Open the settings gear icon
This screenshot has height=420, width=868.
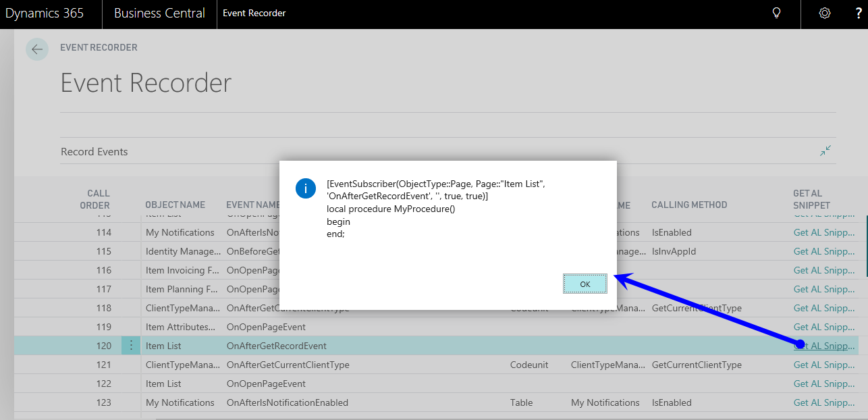(x=824, y=14)
